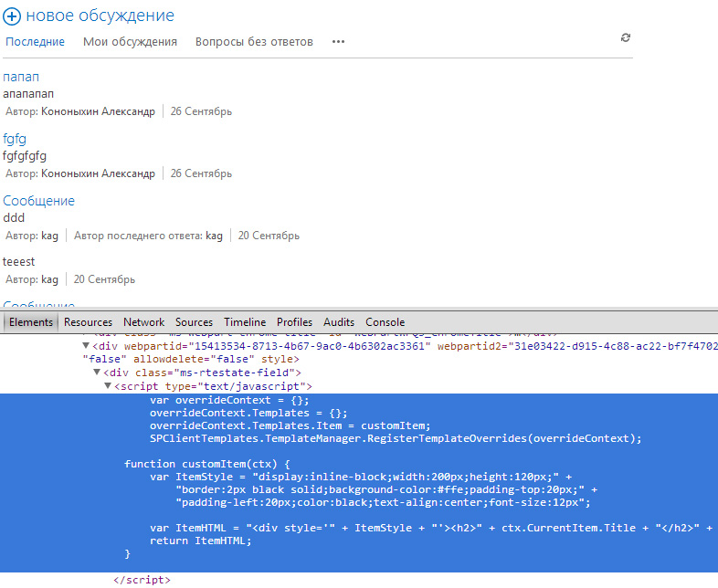Click the '20 Сентябрь' date under teeest
The image size is (718, 588).
click(x=104, y=279)
